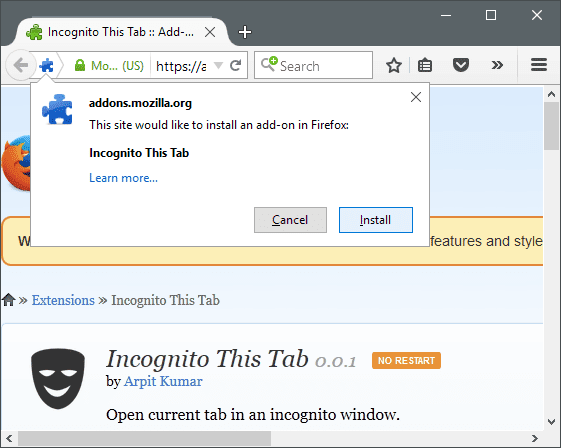Click the Incognito This Tab page title
The height and width of the screenshot is (448, 561).
pos(207,359)
